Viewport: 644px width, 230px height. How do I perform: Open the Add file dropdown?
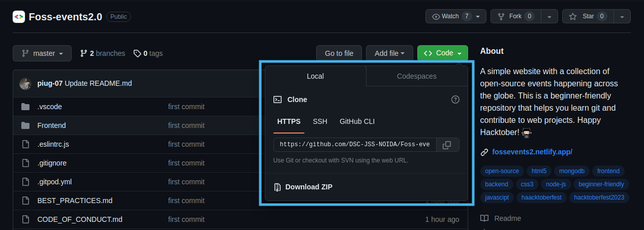click(389, 53)
